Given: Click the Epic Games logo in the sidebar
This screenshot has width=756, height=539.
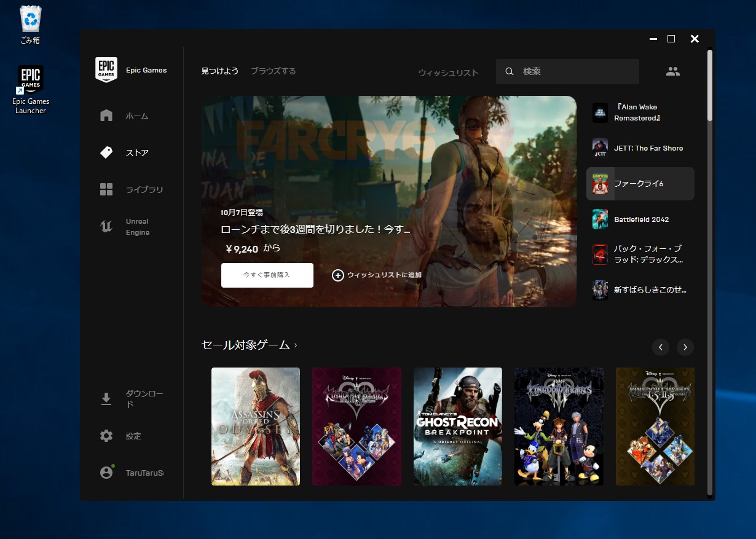Looking at the screenshot, I should [x=106, y=70].
